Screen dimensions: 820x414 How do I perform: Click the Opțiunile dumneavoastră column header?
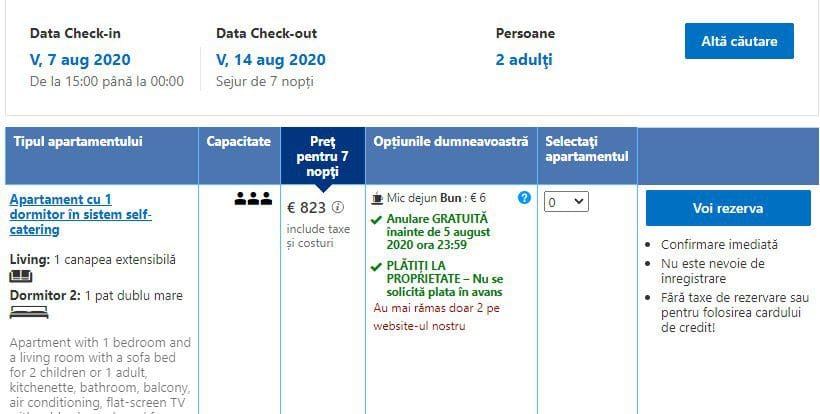(x=451, y=156)
